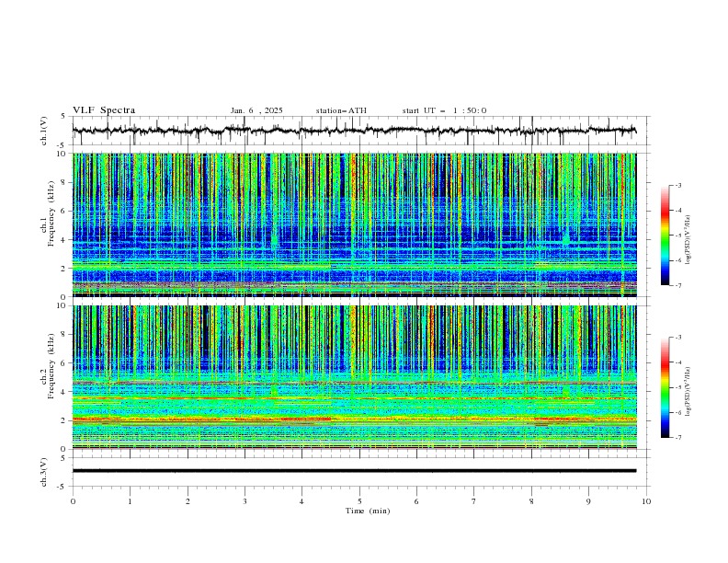Click the "station=ATH" header label
The image size is (728, 563).
click(x=341, y=110)
